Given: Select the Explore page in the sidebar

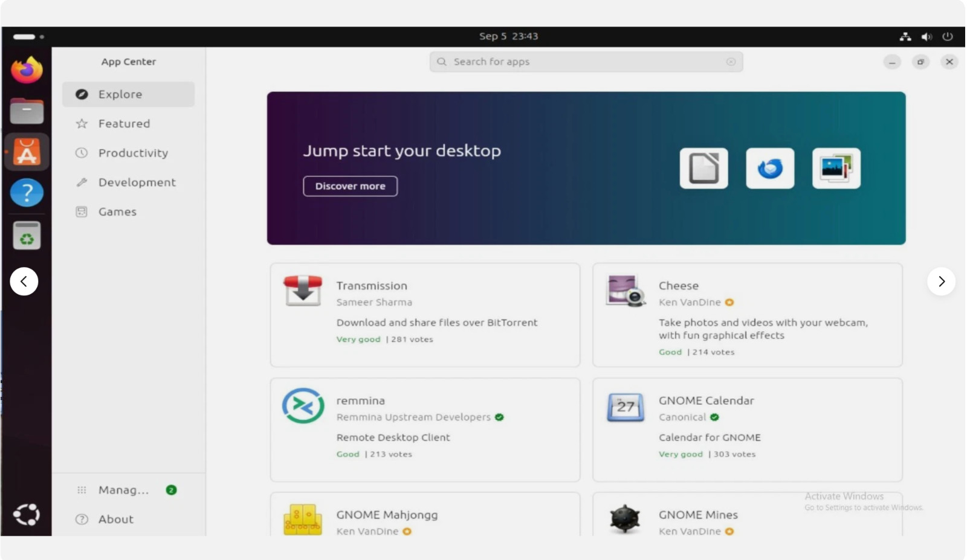Looking at the screenshot, I should (128, 94).
